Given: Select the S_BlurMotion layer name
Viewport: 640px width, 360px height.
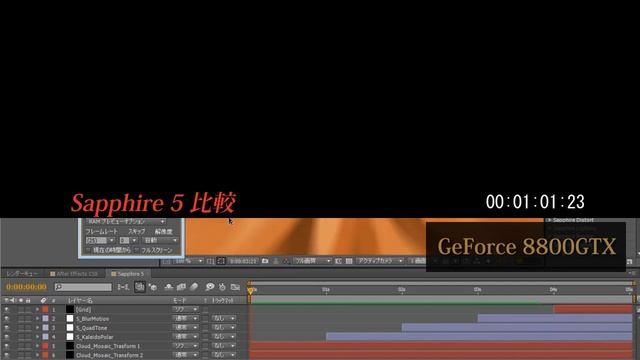Looking at the screenshot, I should (x=92, y=319).
